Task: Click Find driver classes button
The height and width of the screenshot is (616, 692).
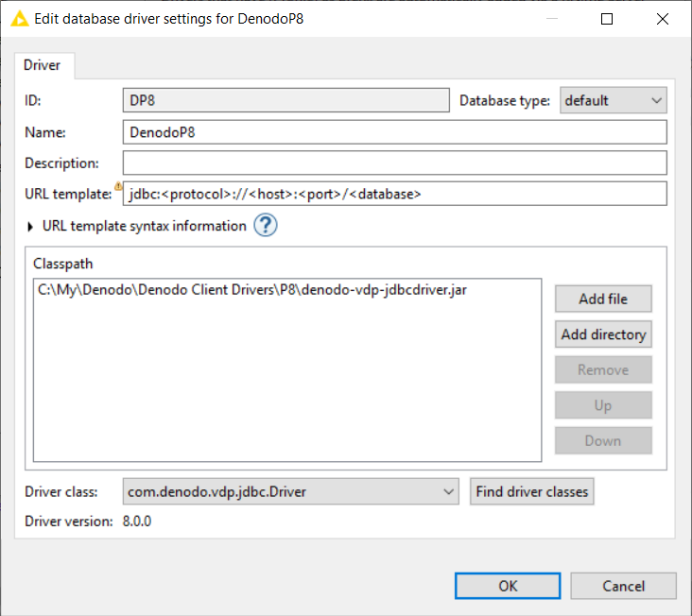Action: (532, 491)
